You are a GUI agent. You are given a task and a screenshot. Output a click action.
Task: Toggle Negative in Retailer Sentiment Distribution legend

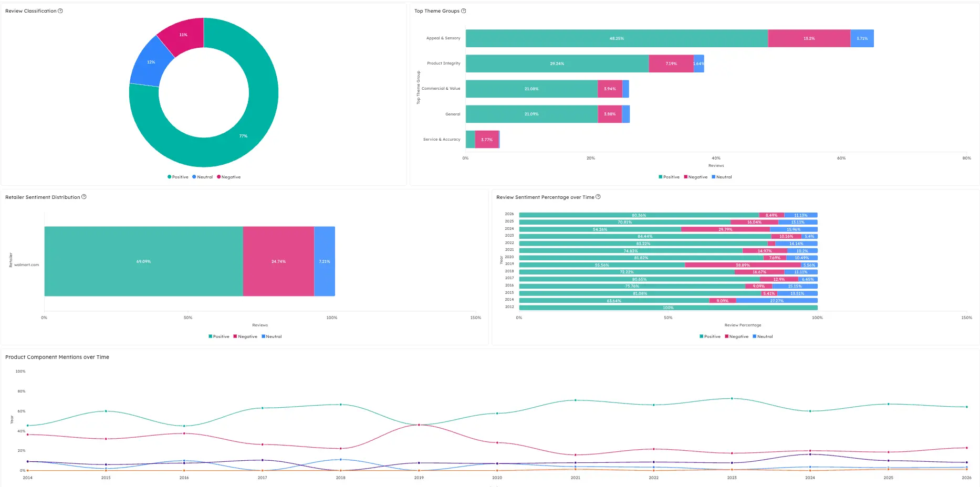pyautogui.click(x=245, y=336)
